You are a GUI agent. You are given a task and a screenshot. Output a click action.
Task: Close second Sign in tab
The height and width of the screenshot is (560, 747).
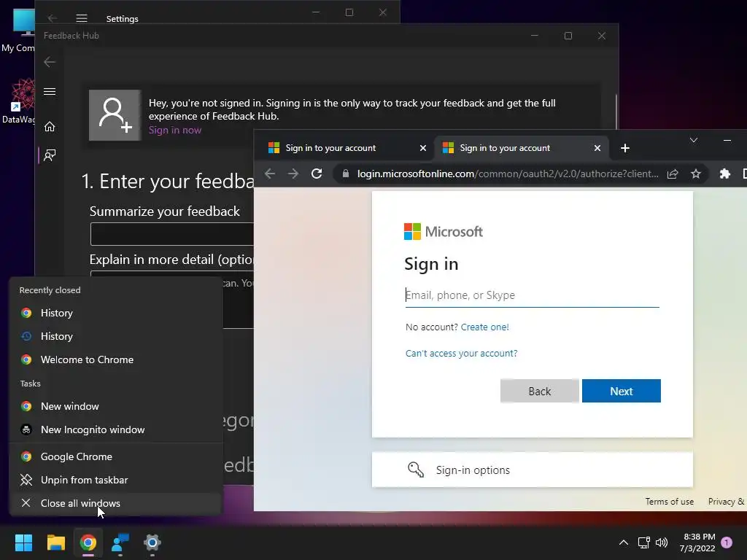point(597,148)
